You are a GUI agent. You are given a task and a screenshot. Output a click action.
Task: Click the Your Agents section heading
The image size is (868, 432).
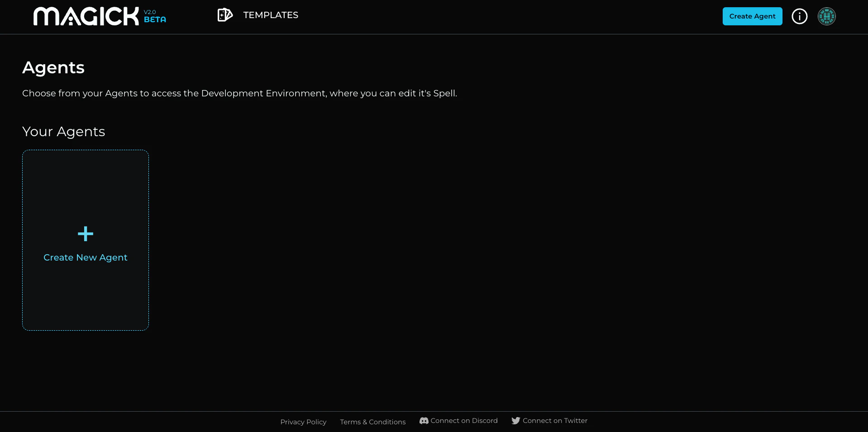pyautogui.click(x=63, y=132)
